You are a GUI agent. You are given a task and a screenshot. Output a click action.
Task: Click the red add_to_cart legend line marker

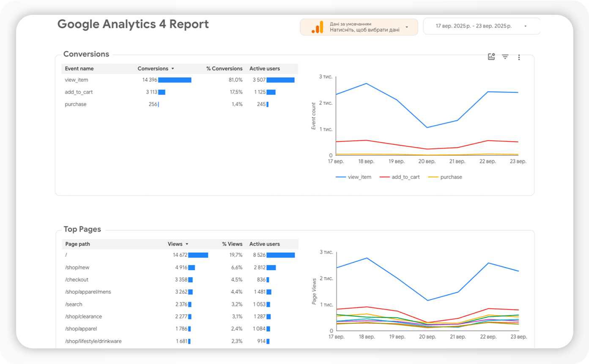pos(384,177)
